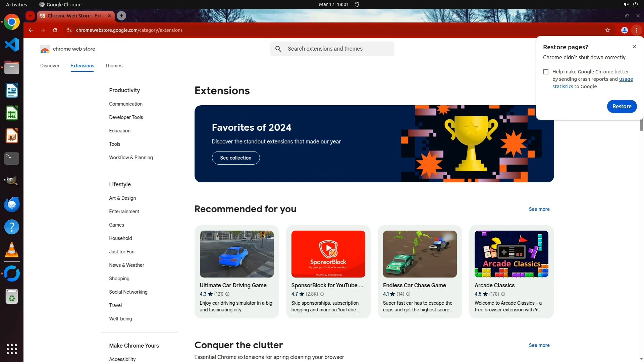Image resolution: width=644 pixels, height=362 pixels.
Task: Open the system power menu in top bar
Action: coord(635,4)
